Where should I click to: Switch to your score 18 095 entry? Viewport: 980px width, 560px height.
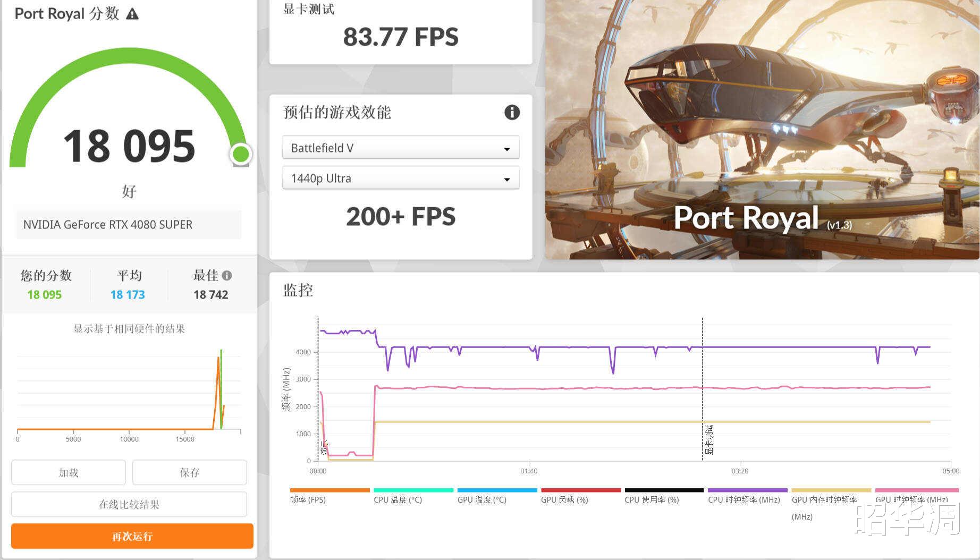click(45, 294)
